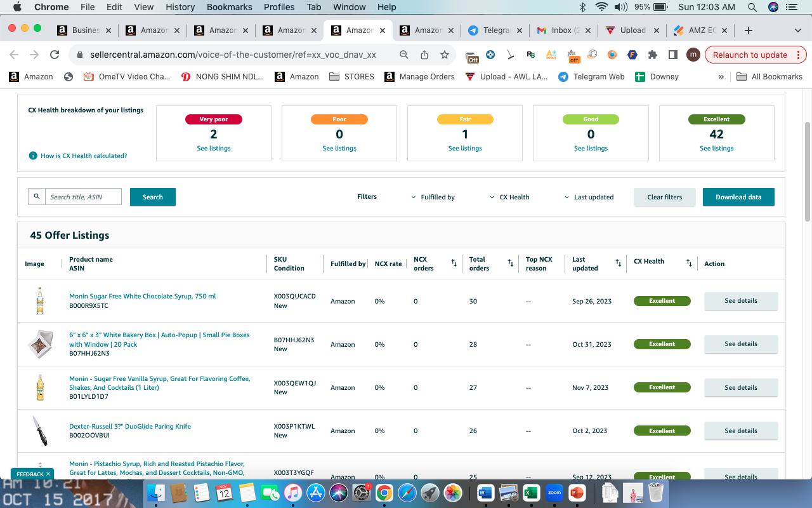Expand the Last updated filter dropdown

[x=589, y=197]
